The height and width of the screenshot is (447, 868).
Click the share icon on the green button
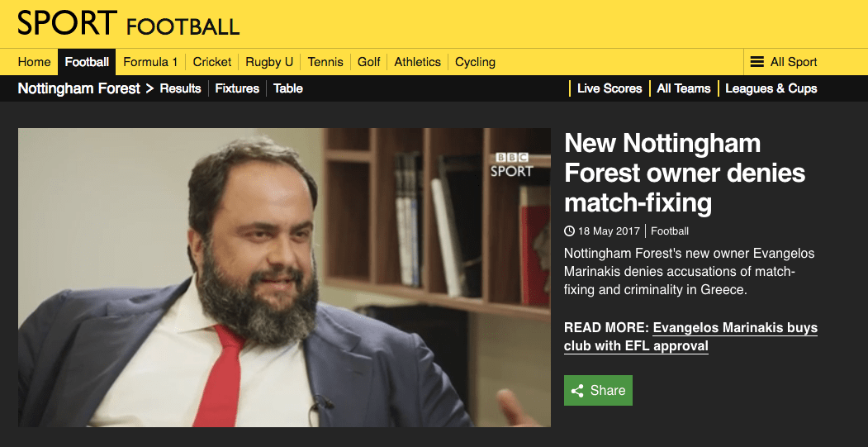pyautogui.click(x=577, y=391)
